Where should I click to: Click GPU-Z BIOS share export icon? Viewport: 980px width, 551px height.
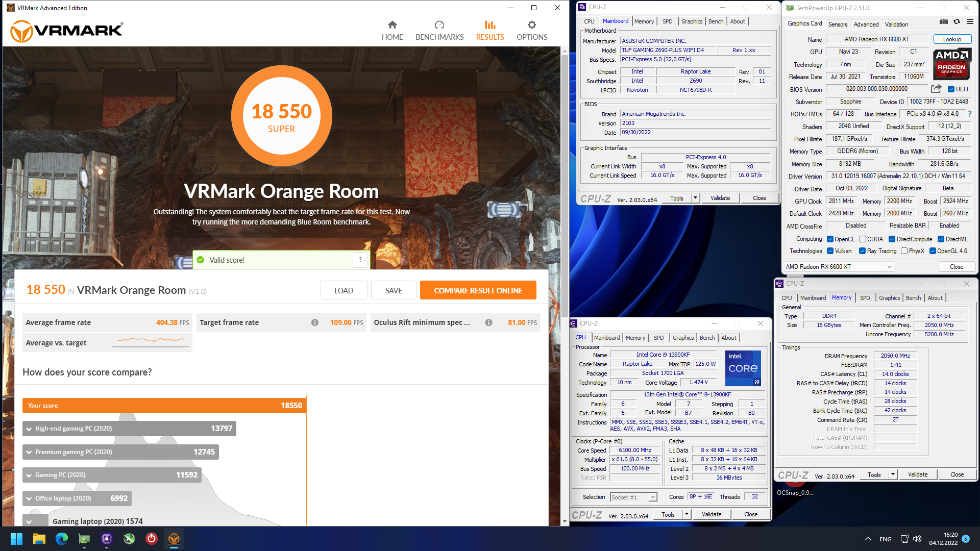936,89
